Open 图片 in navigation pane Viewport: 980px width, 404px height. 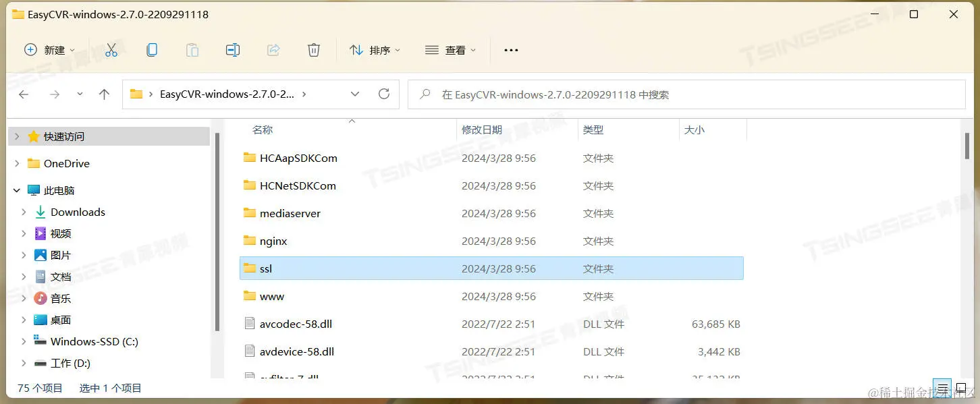pos(61,255)
